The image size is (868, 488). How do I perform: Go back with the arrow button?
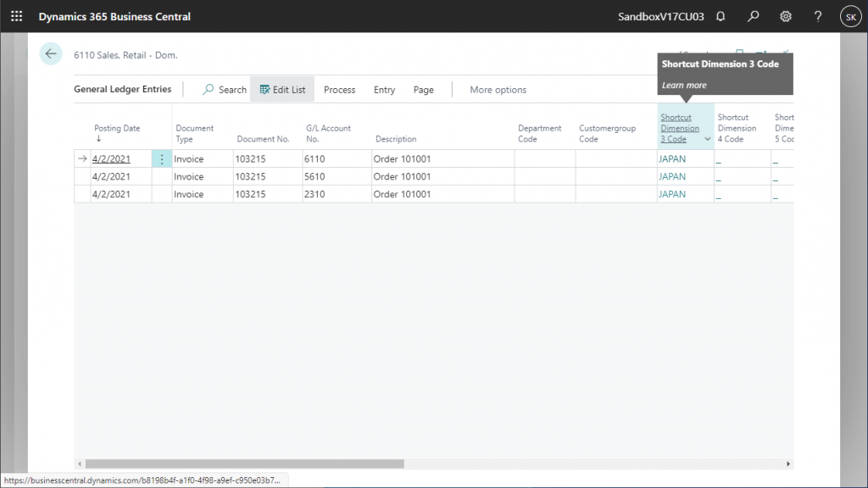point(51,53)
